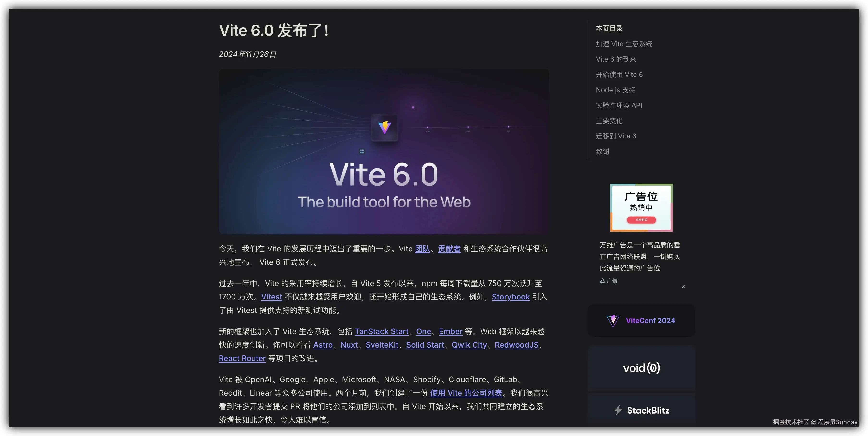Jump to 实验性环境 API section

(619, 105)
